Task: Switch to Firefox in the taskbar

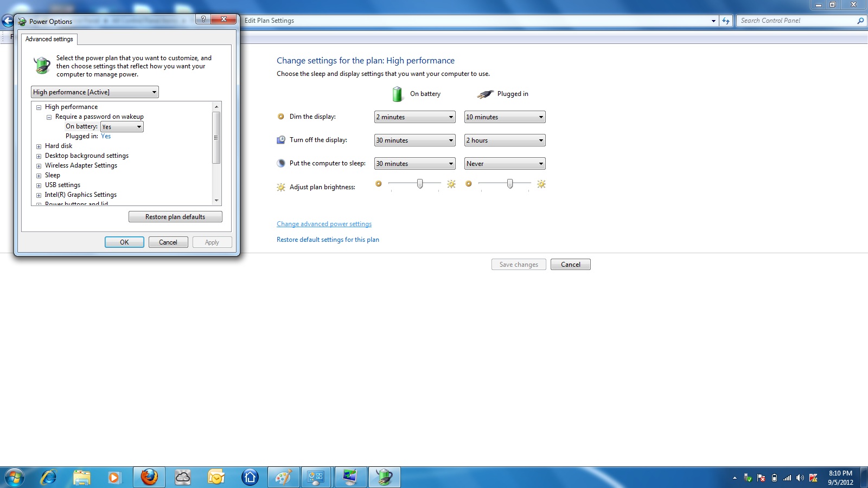Action: [x=149, y=478]
